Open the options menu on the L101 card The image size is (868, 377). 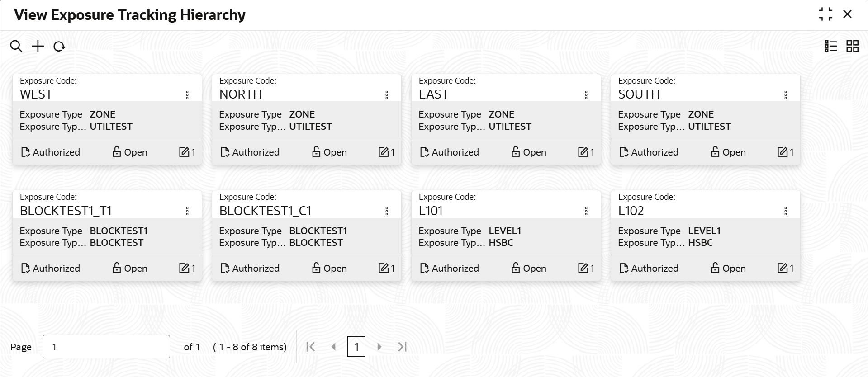point(586,210)
